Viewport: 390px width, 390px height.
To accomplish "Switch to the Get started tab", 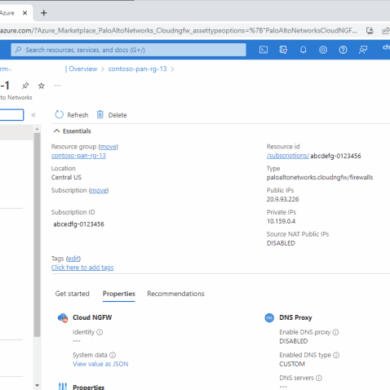I will [72, 294].
